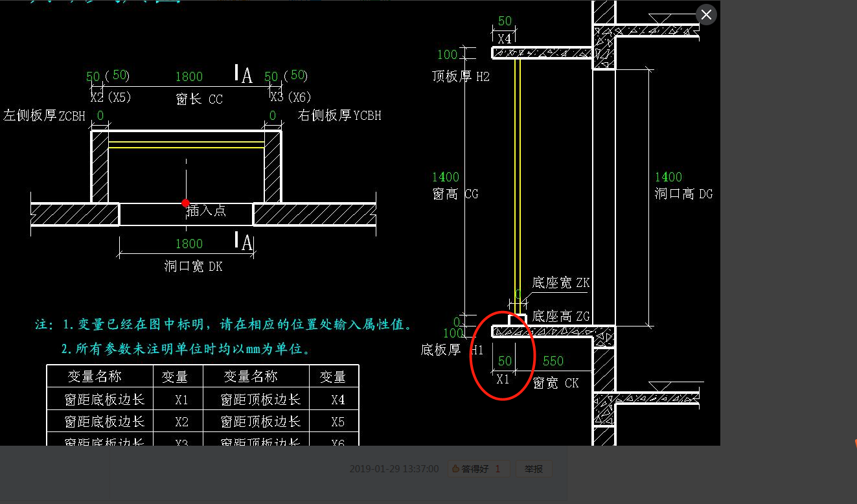Click 窗距底板边长 in the X1 table row
Viewport: 857px width, 504px height.
point(104,400)
